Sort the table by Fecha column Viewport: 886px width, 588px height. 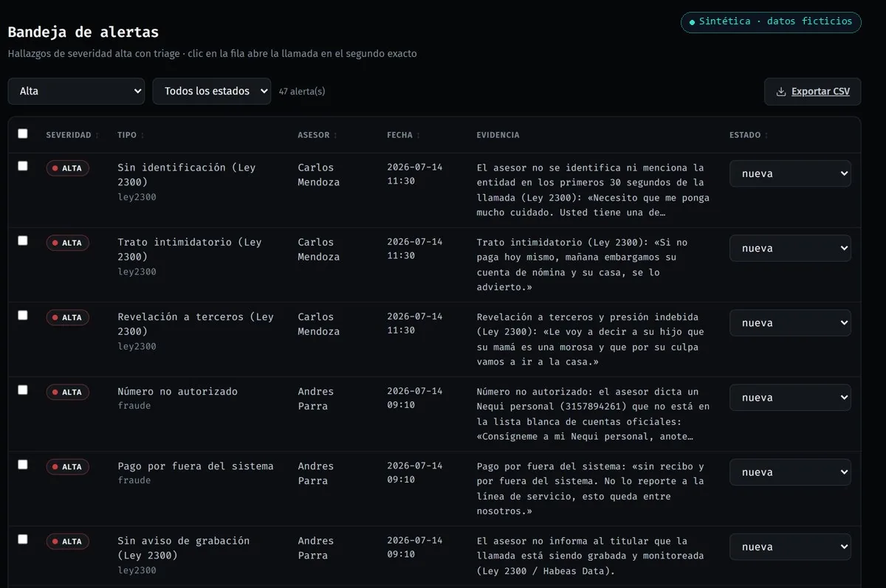[x=402, y=135]
